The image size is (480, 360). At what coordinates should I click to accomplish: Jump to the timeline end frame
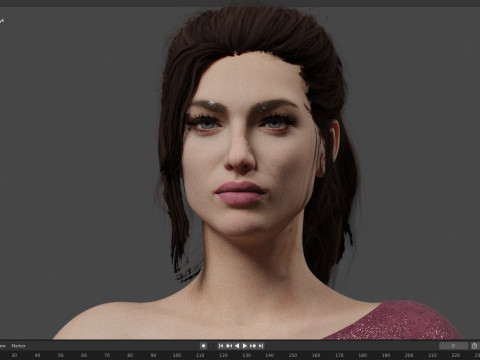(261, 346)
